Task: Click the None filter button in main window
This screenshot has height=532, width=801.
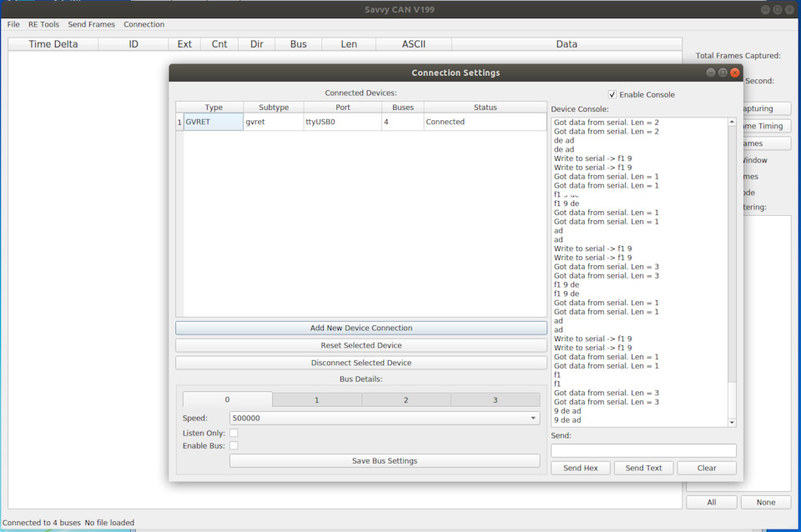Action: (766, 502)
